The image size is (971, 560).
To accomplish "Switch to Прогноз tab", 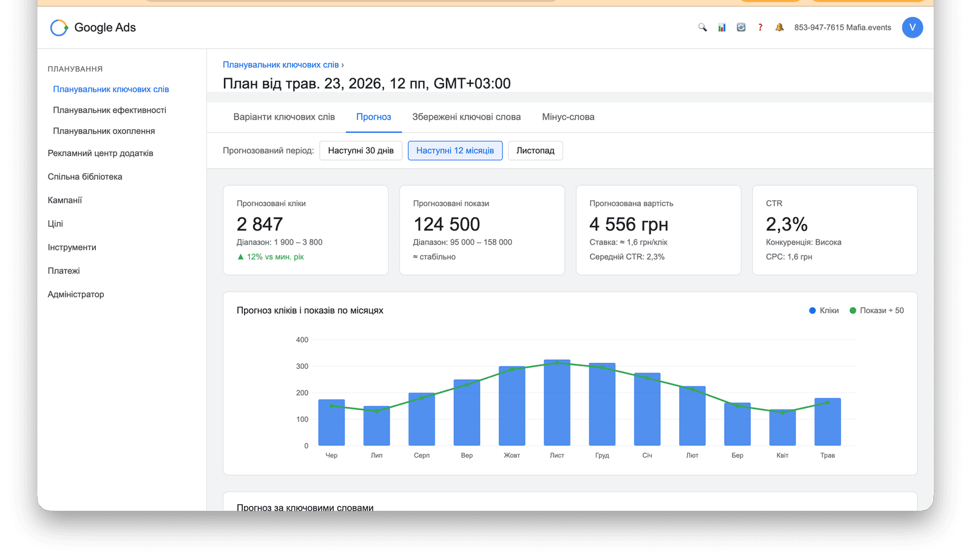I will [x=374, y=117].
